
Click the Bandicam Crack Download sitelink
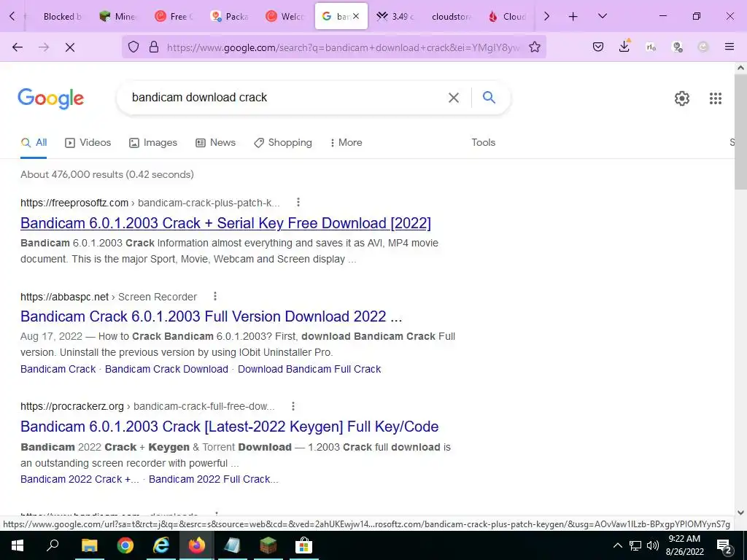point(166,369)
